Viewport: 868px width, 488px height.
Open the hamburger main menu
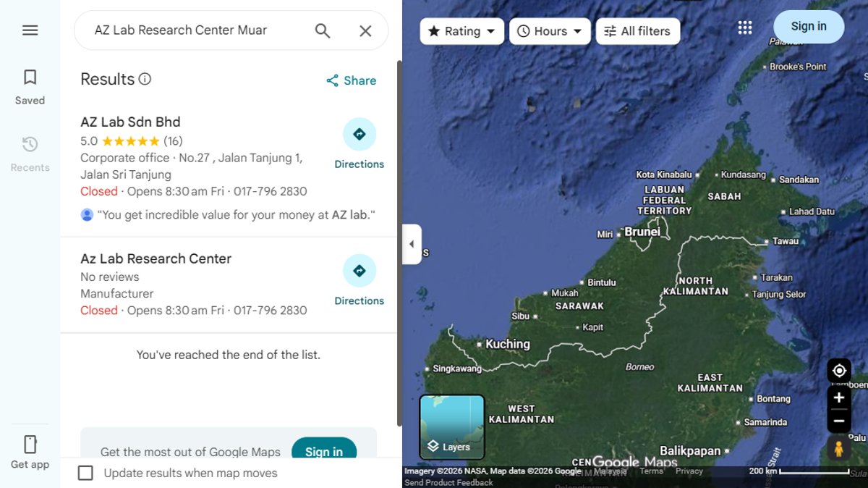point(30,30)
